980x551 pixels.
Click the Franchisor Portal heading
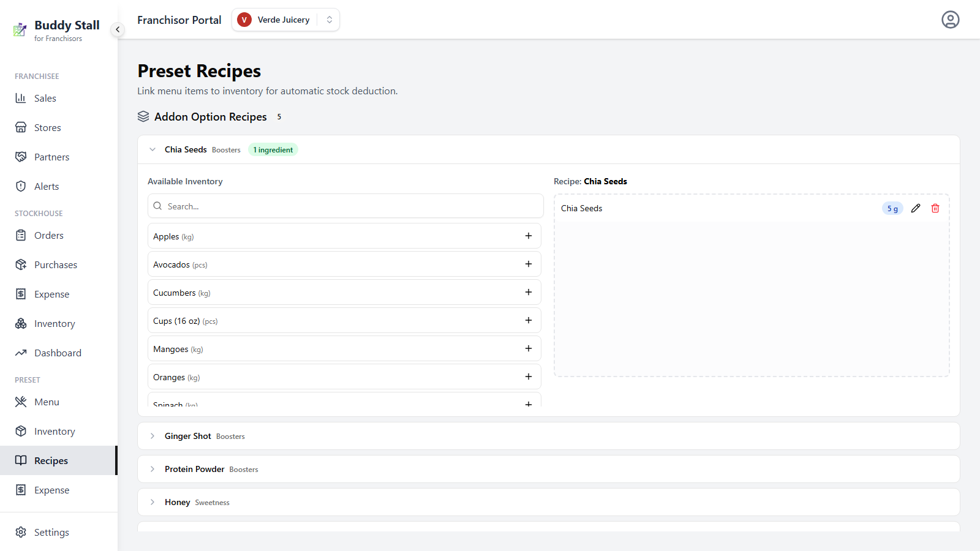[179, 20]
